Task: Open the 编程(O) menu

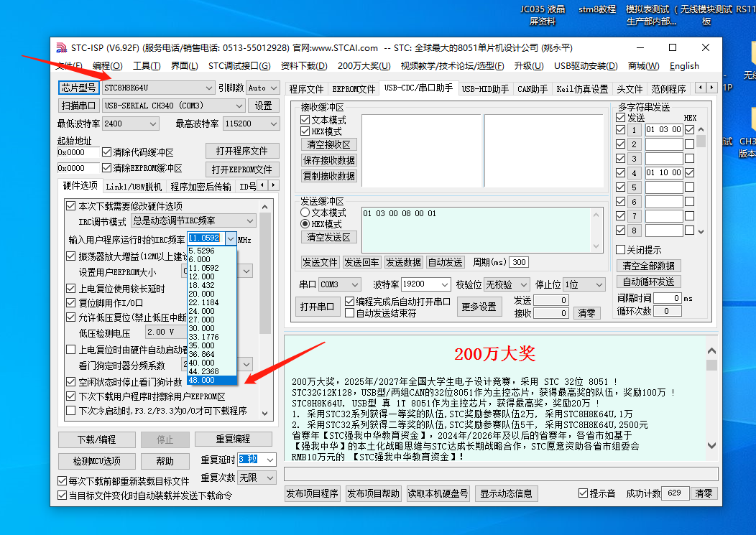Action: coord(108,66)
